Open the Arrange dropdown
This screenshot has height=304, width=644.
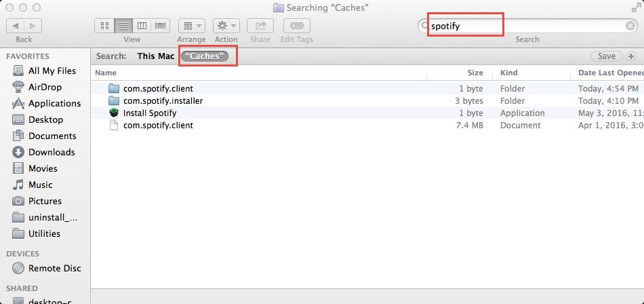click(x=192, y=26)
